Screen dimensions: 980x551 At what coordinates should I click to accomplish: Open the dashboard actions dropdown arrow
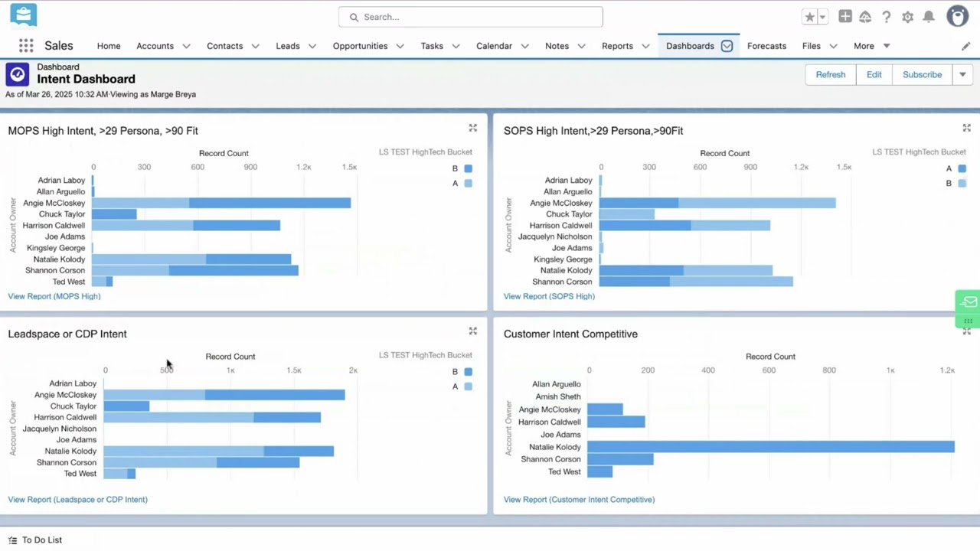click(x=962, y=75)
